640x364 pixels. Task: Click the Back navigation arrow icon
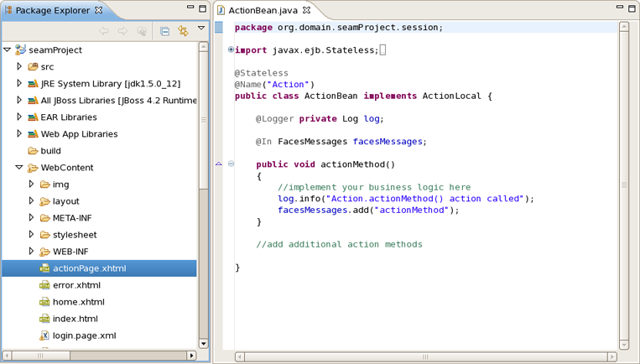(x=104, y=30)
